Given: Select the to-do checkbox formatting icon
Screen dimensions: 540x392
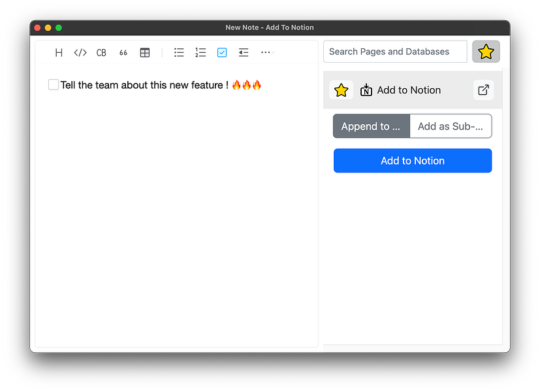Looking at the screenshot, I should click(222, 52).
